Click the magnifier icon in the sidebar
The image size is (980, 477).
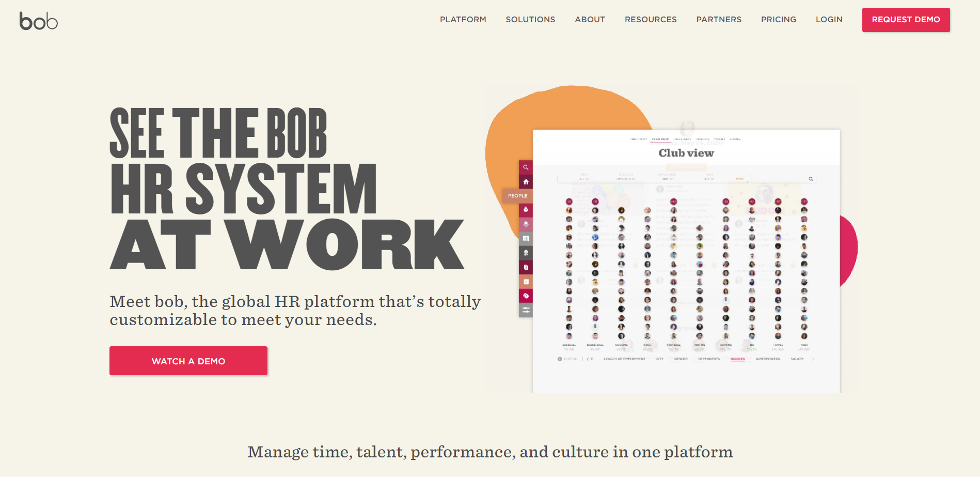tap(526, 167)
